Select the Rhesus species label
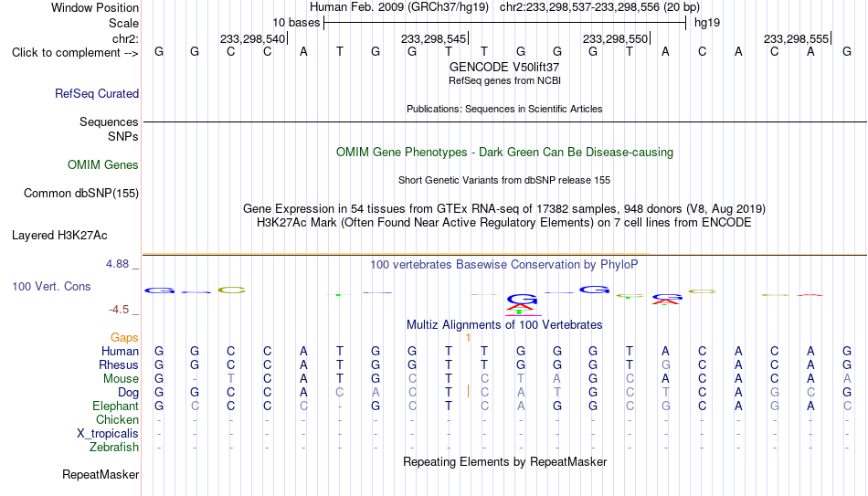The image size is (868, 496). pyautogui.click(x=119, y=364)
